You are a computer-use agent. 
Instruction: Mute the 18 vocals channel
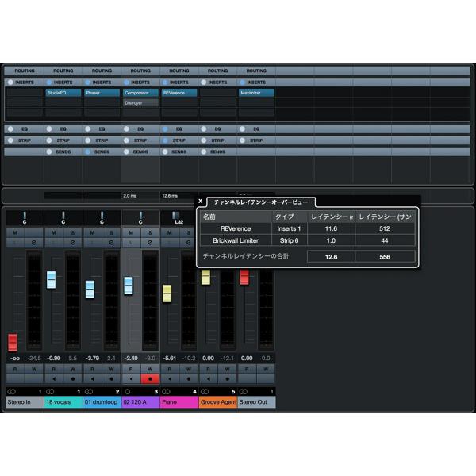click(53, 232)
